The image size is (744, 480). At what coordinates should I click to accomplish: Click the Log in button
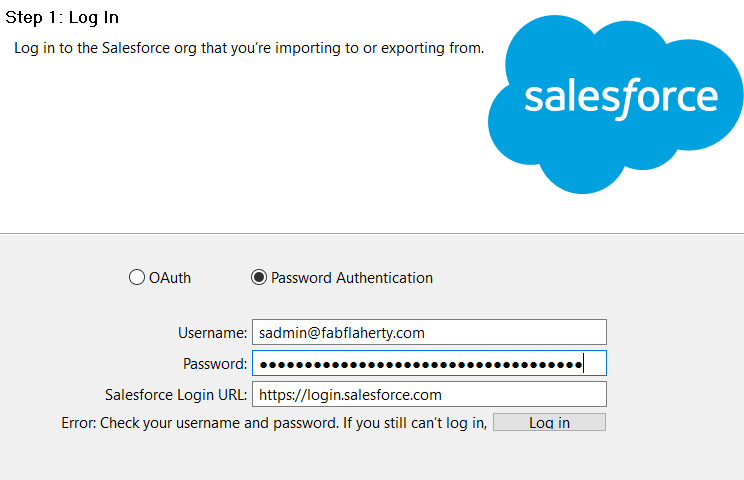point(549,422)
